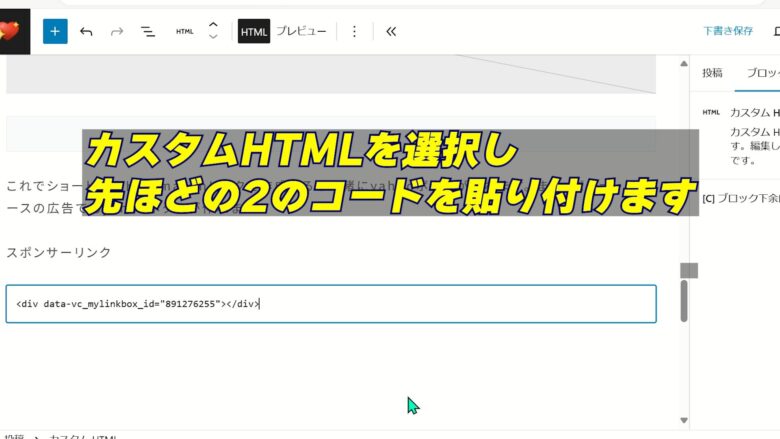Select the スポンサーリンク paragraph text
Screen dimensions: 780x439
pos(59,253)
